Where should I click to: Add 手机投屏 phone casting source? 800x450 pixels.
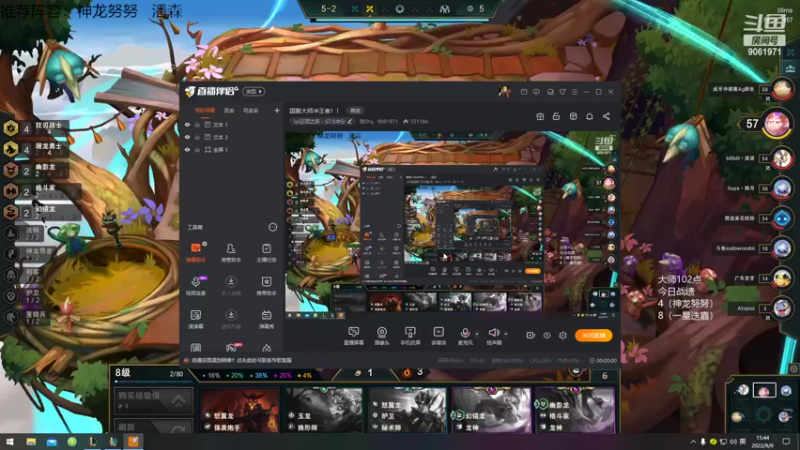(410, 336)
